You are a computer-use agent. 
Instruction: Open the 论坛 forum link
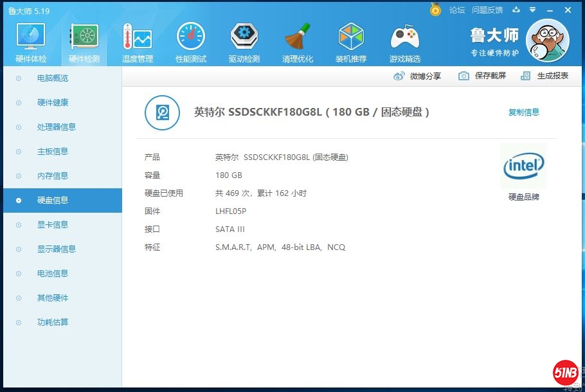point(457,10)
